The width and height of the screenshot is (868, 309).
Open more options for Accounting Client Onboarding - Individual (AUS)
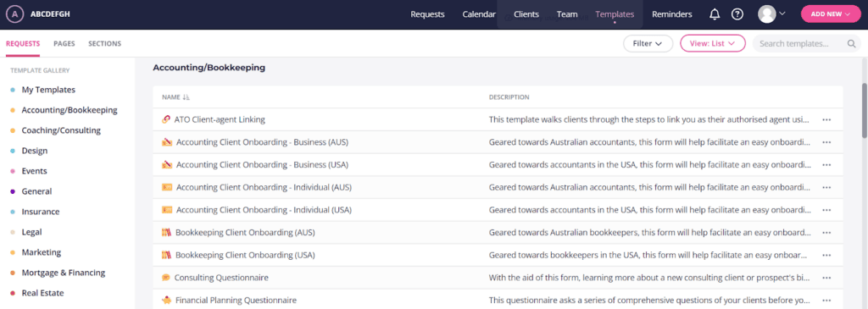826,187
